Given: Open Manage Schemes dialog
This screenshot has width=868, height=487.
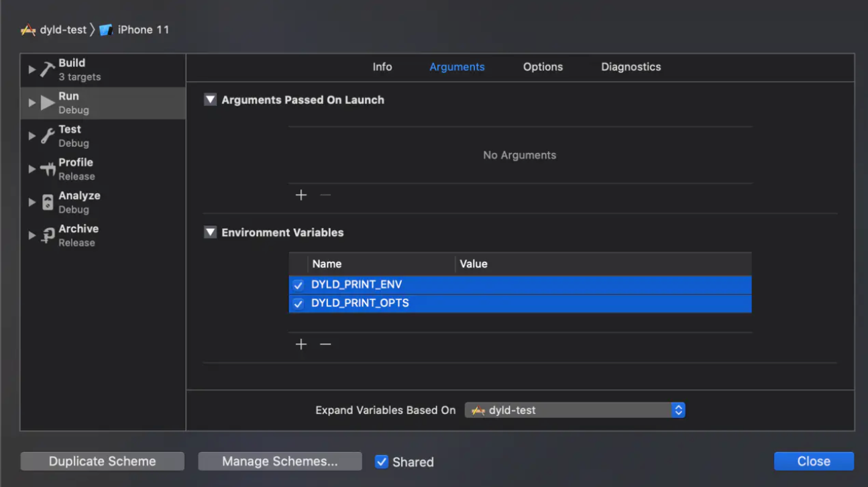Looking at the screenshot, I should (x=280, y=462).
